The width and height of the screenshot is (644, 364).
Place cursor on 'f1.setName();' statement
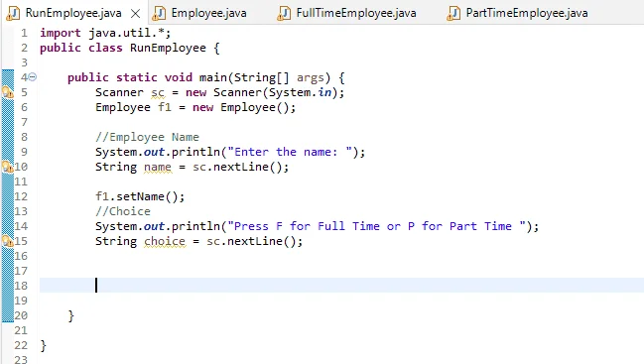(x=140, y=196)
